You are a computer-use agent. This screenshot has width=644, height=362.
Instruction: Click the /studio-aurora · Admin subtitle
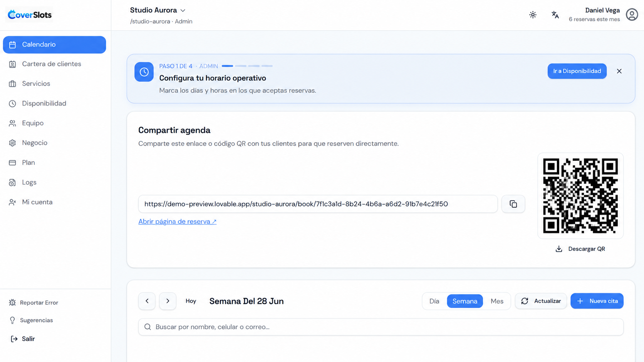[x=161, y=22]
